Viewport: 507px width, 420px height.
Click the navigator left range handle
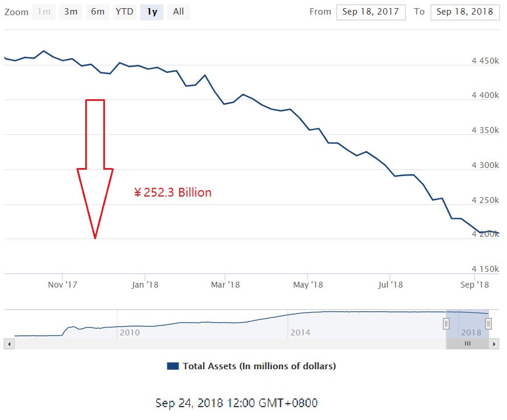(x=446, y=323)
